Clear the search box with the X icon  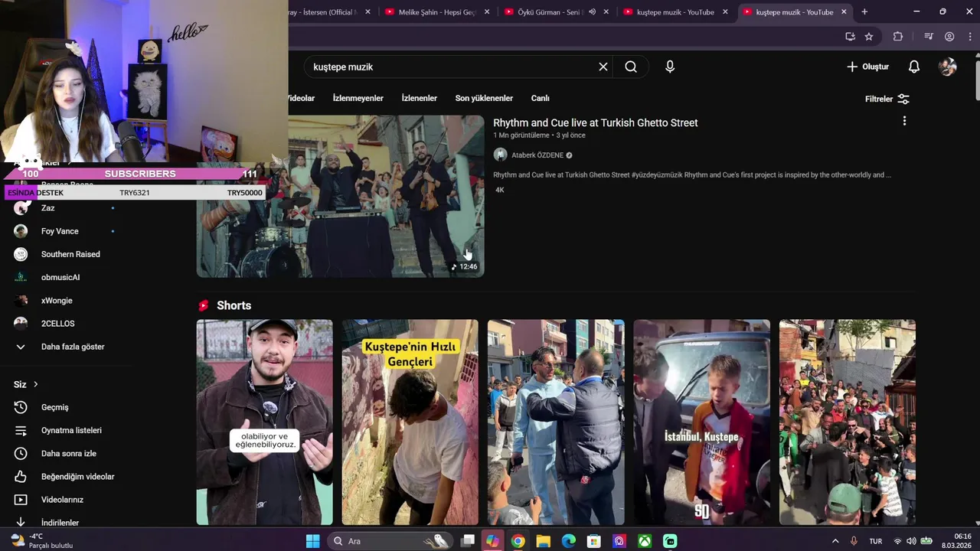point(603,67)
